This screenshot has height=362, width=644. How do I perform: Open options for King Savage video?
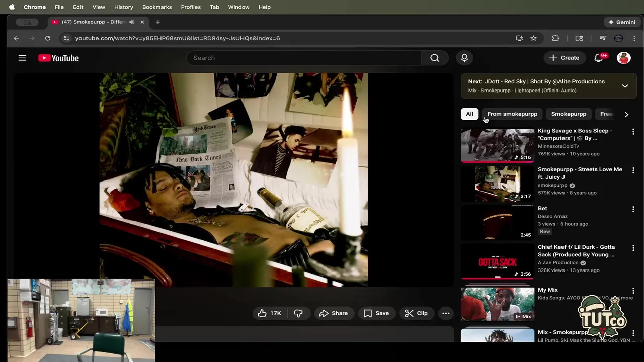coord(633,132)
